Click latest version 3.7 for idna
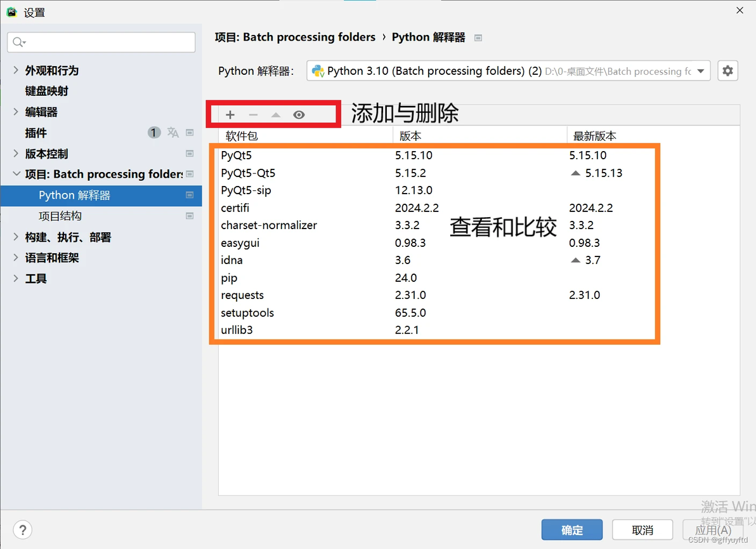This screenshot has height=549, width=756. click(x=592, y=260)
